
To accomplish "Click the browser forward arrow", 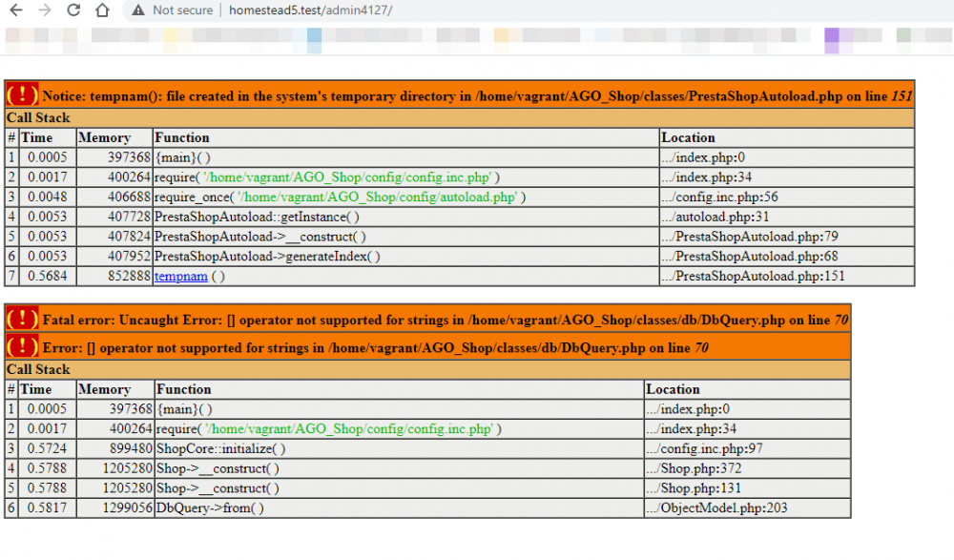I will point(45,10).
